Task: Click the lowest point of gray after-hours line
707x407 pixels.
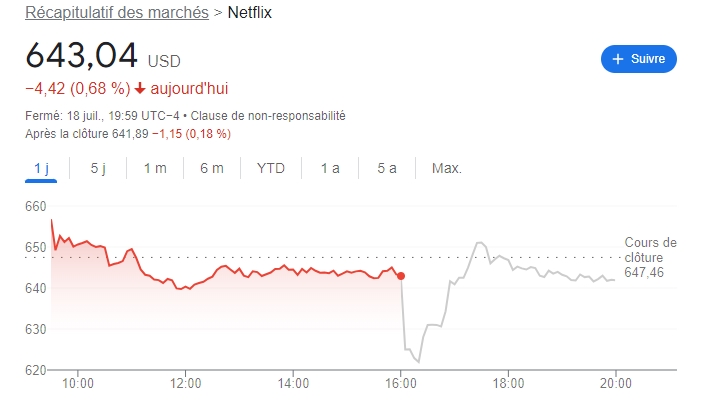Action: [x=419, y=361]
